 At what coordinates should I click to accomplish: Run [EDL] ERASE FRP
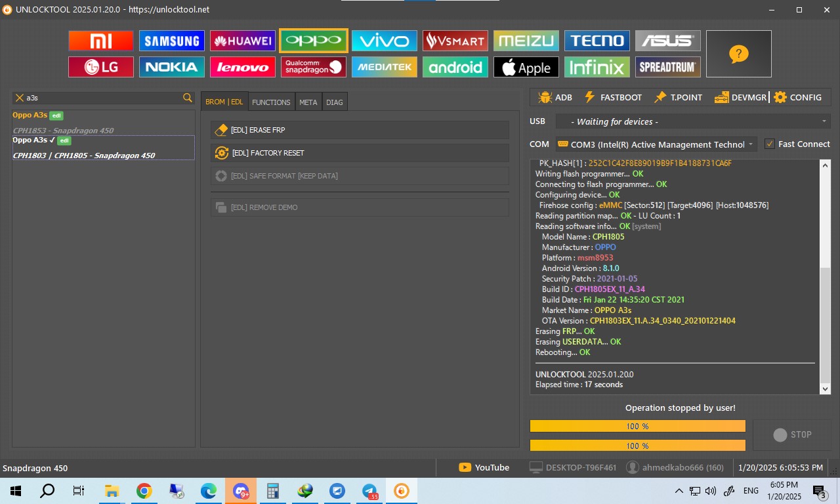click(360, 130)
